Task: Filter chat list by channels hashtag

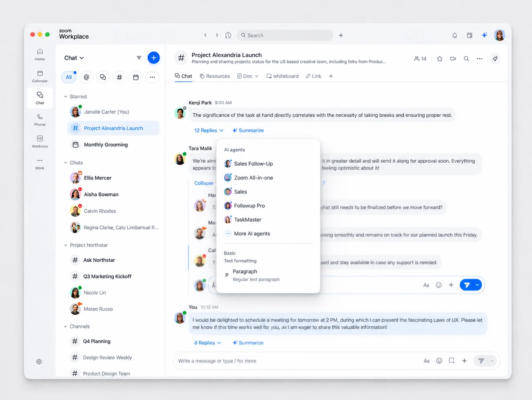Action: coord(119,77)
